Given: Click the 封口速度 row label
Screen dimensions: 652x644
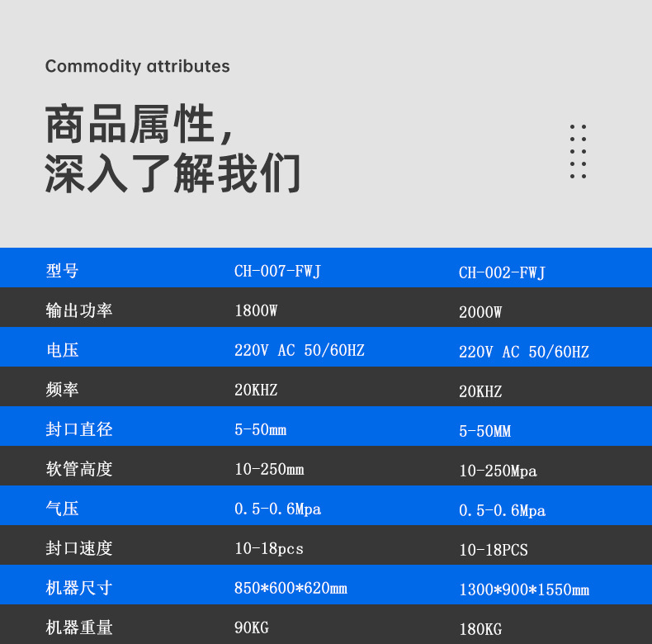Looking at the screenshot, I should click(x=79, y=548).
